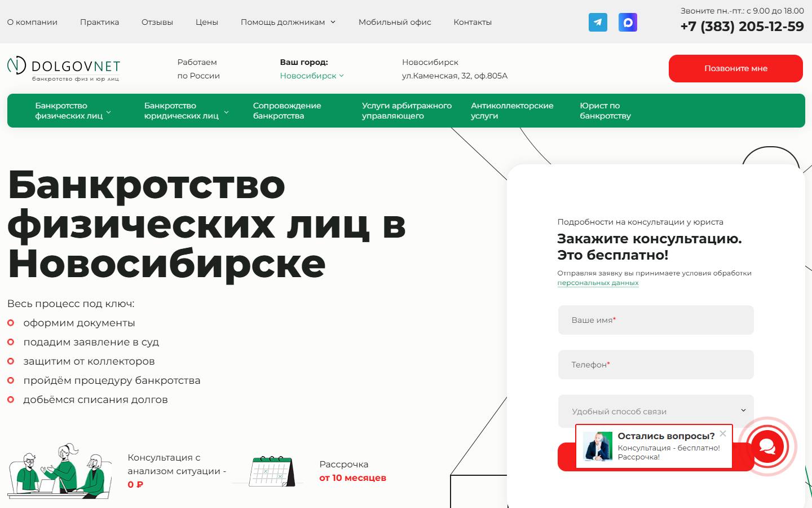Click the 'оформим документы' list item
This screenshot has height=508, width=812.
coord(79,323)
